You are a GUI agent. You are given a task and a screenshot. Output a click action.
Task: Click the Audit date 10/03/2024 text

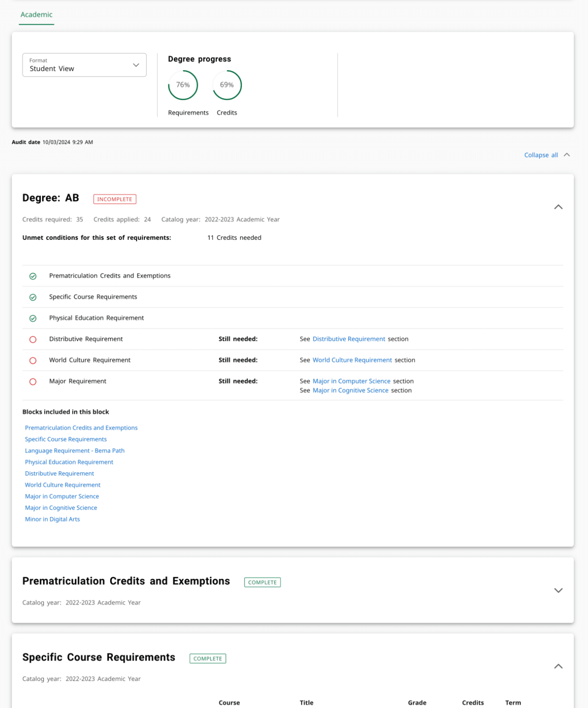52,142
